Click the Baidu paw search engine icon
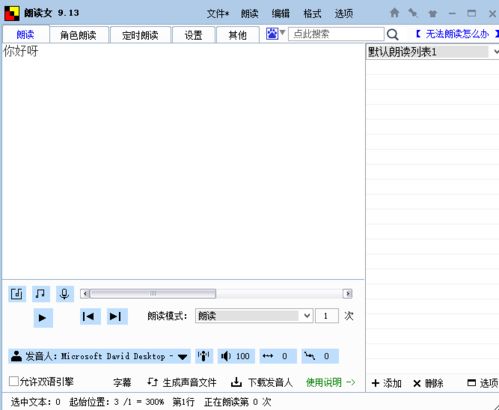 [x=272, y=34]
